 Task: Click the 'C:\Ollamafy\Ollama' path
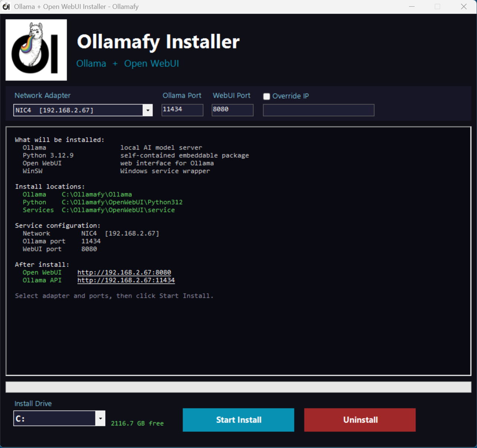click(97, 194)
